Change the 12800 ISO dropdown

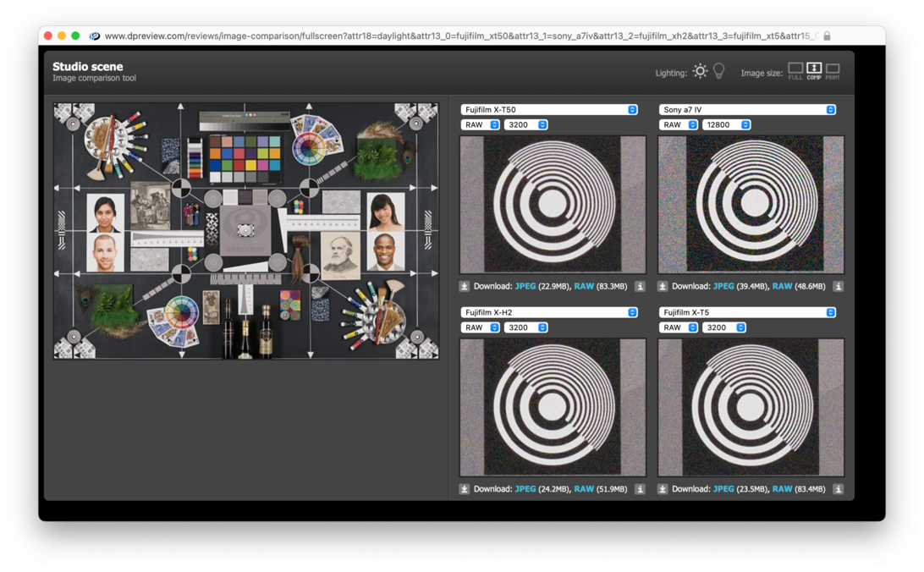pyautogui.click(x=726, y=125)
